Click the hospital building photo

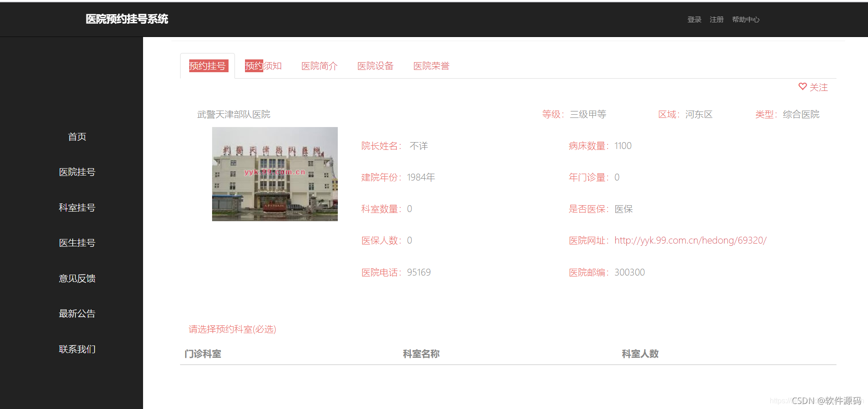coord(275,174)
